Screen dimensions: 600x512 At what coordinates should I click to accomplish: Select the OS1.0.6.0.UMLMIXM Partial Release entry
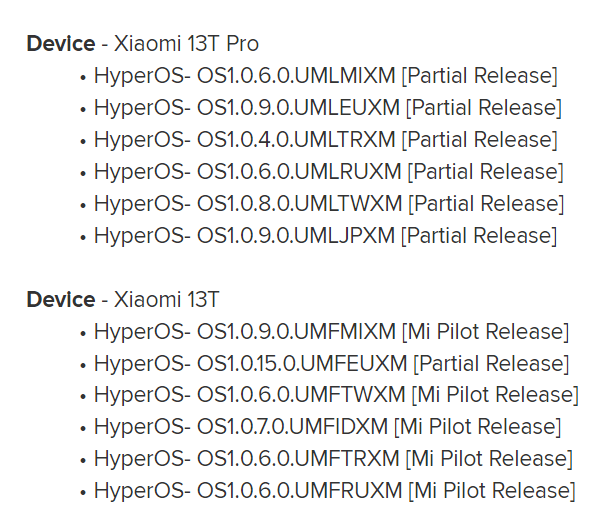326,76
